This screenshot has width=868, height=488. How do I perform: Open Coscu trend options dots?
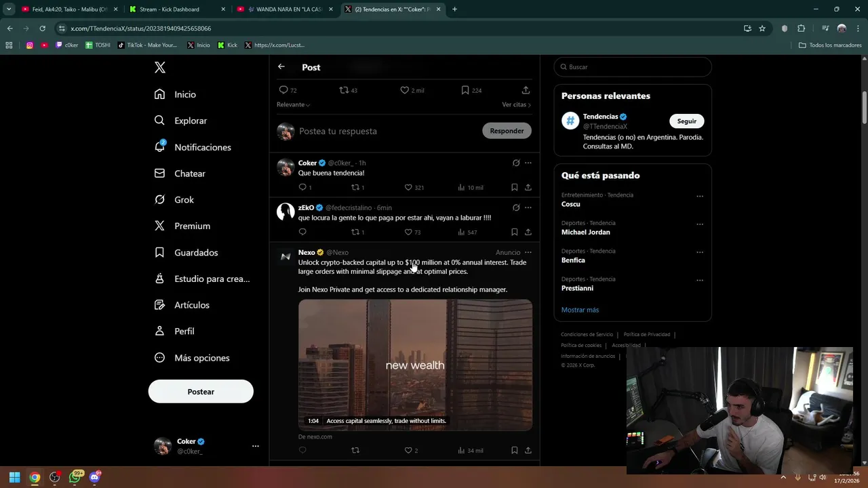[700, 197]
